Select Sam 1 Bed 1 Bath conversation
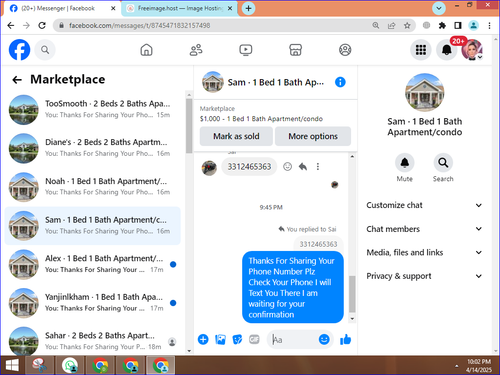This screenshot has width=500, height=375. pyautogui.click(x=92, y=226)
